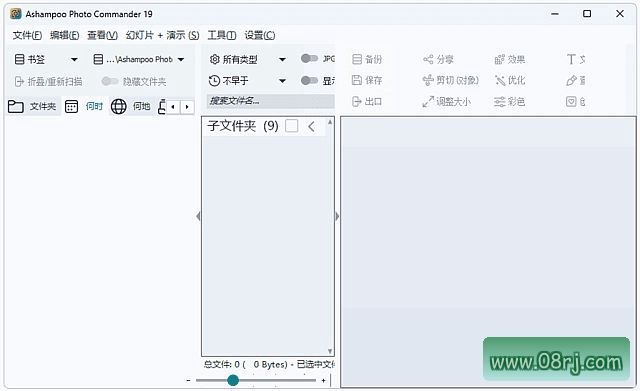Click the 书签 bookmark list icon

click(x=19, y=60)
